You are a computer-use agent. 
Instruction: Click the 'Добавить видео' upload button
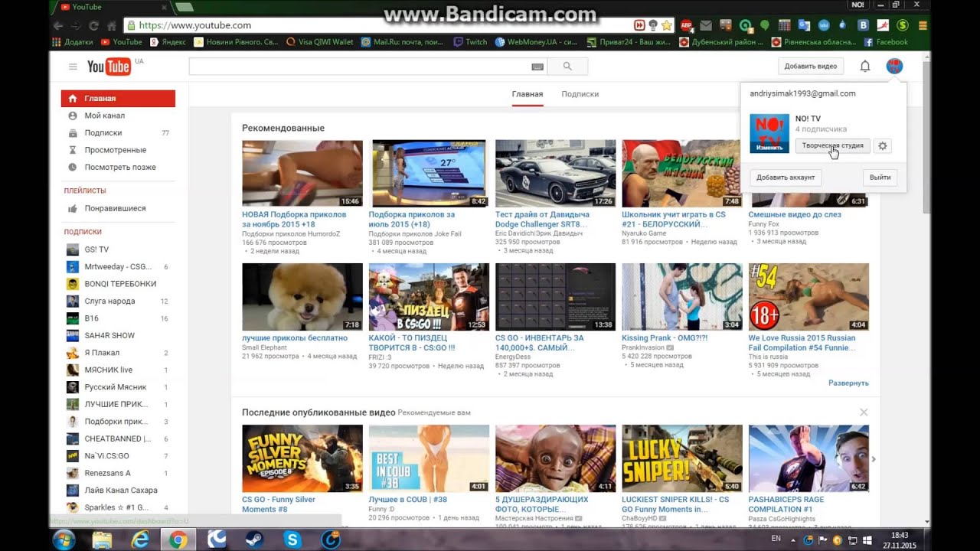click(811, 67)
